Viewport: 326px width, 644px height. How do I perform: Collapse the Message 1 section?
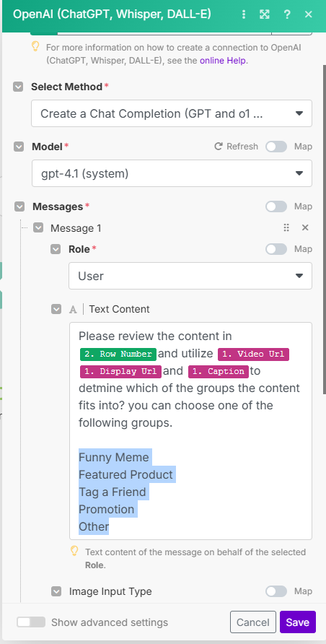(38, 228)
